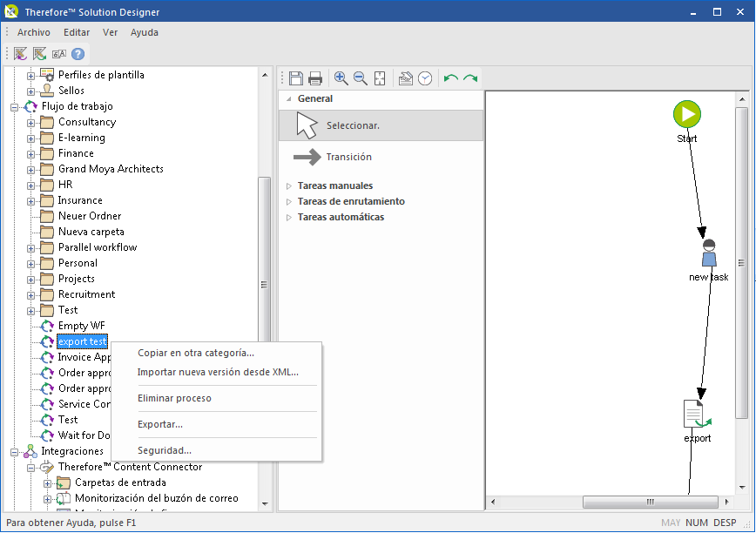This screenshot has width=756, height=533.
Task: Open the Ver menu
Action: (x=110, y=32)
